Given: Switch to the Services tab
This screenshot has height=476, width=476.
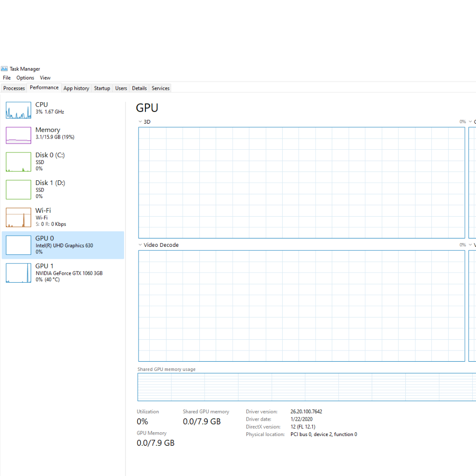Looking at the screenshot, I should coord(160,88).
